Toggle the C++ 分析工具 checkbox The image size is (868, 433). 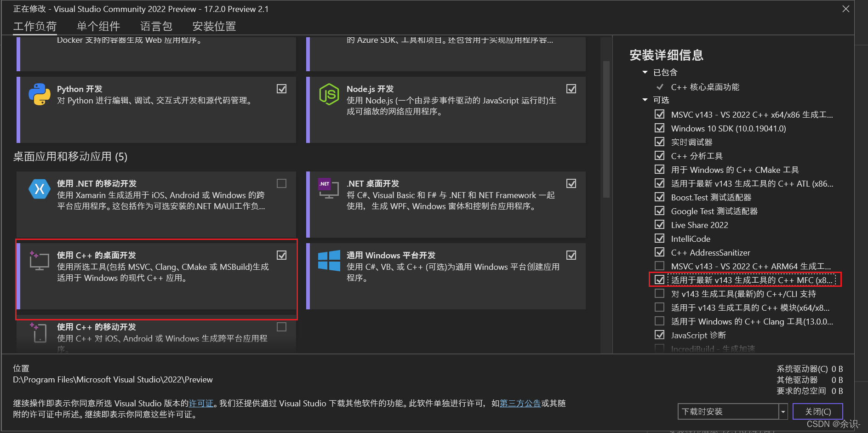(x=660, y=156)
